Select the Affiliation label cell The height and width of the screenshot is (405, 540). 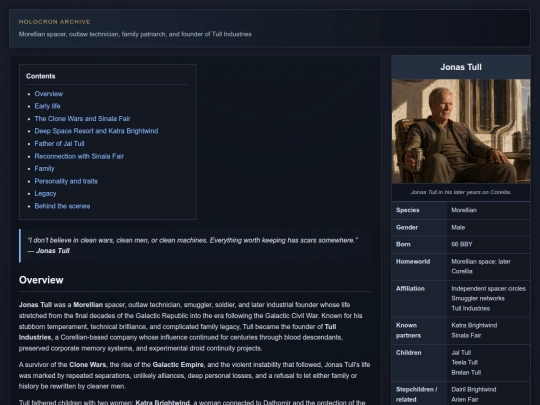(x=419, y=299)
